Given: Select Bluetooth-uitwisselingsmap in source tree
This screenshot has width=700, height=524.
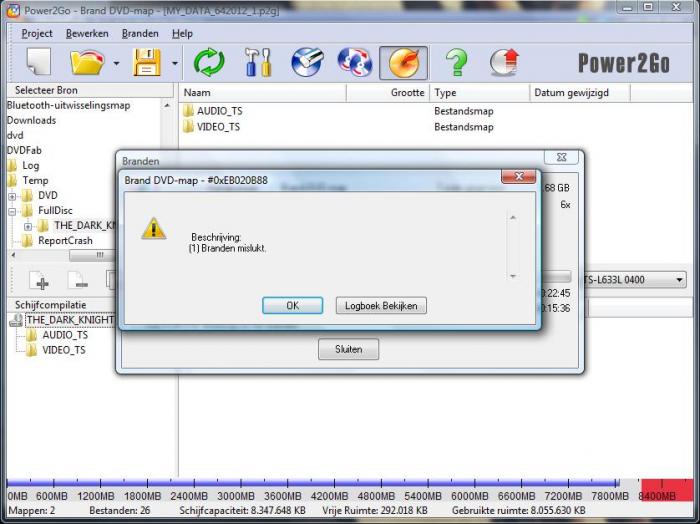Looking at the screenshot, I should 69,106.
